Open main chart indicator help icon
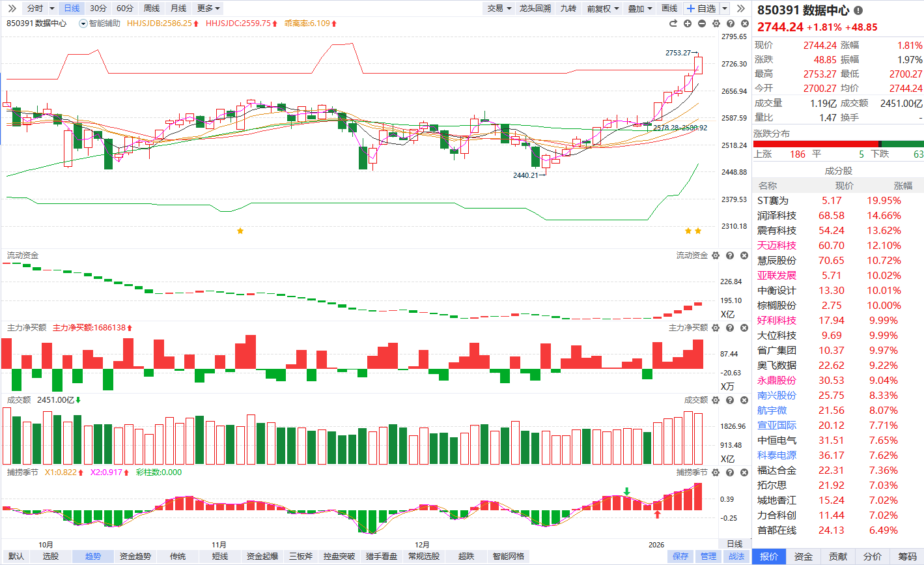 (x=730, y=23)
